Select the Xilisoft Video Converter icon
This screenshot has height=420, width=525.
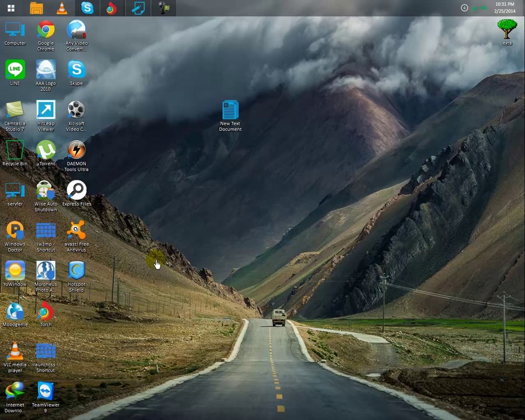point(76,116)
